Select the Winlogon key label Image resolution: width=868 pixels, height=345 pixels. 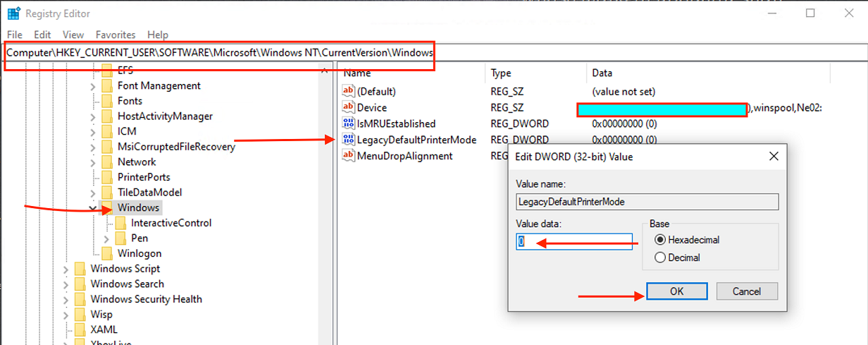(x=139, y=253)
